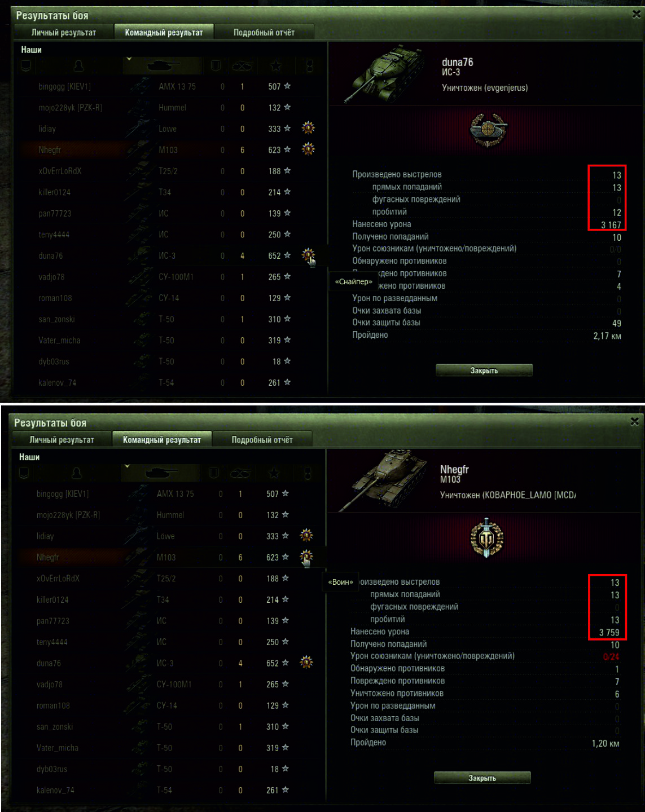Screen dimensions: 645x812
Task: Sort by kills column icon in duna76 window
Action: point(242,66)
